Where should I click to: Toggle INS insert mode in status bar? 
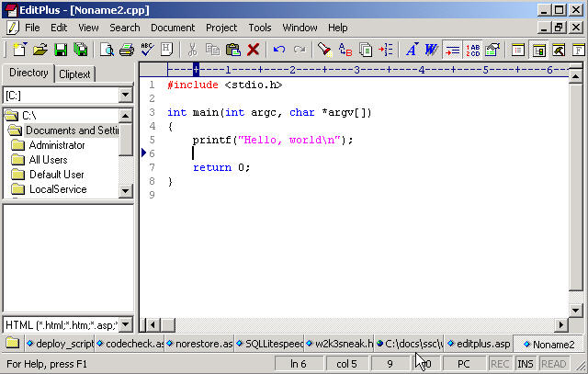pyautogui.click(x=526, y=364)
